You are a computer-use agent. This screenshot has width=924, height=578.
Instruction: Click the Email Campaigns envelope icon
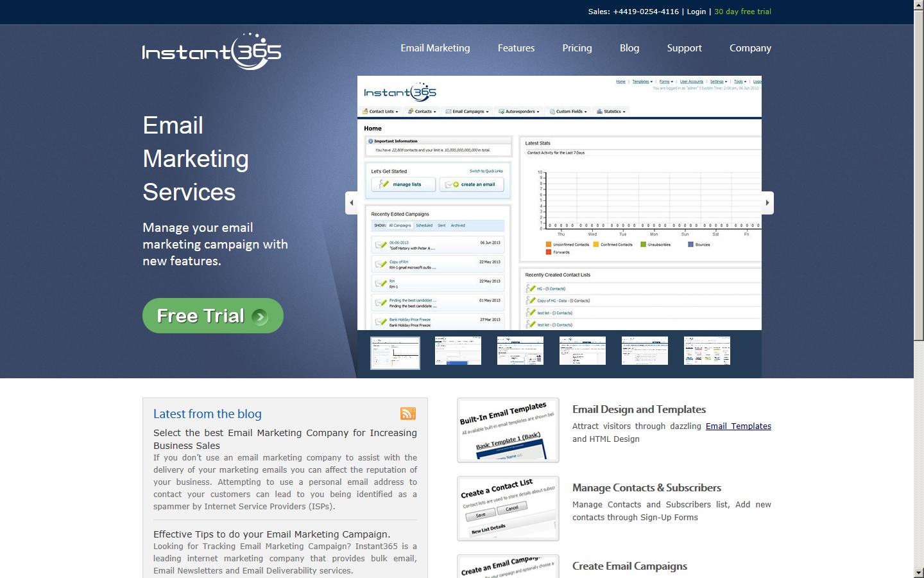pos(448,111)
